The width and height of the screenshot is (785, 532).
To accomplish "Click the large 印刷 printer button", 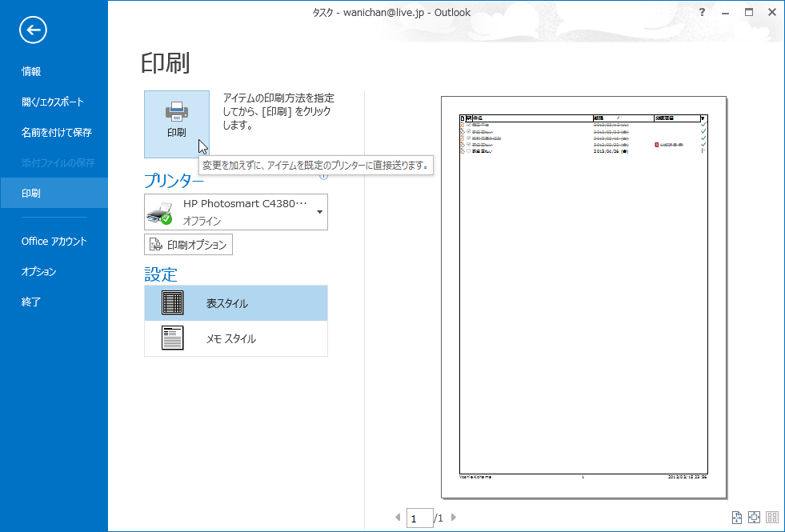I will coord(177,124).
